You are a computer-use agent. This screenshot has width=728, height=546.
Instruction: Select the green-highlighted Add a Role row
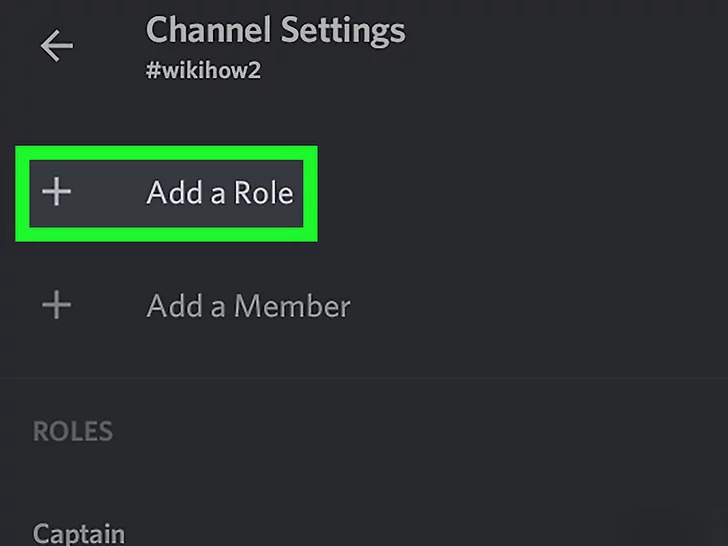[167, 192]
